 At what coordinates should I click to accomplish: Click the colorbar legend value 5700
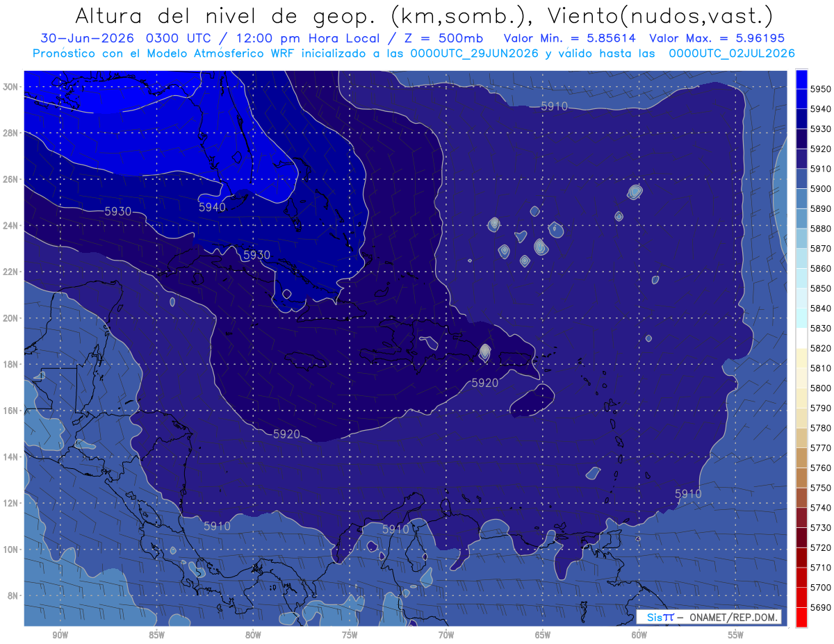(821, 587)
